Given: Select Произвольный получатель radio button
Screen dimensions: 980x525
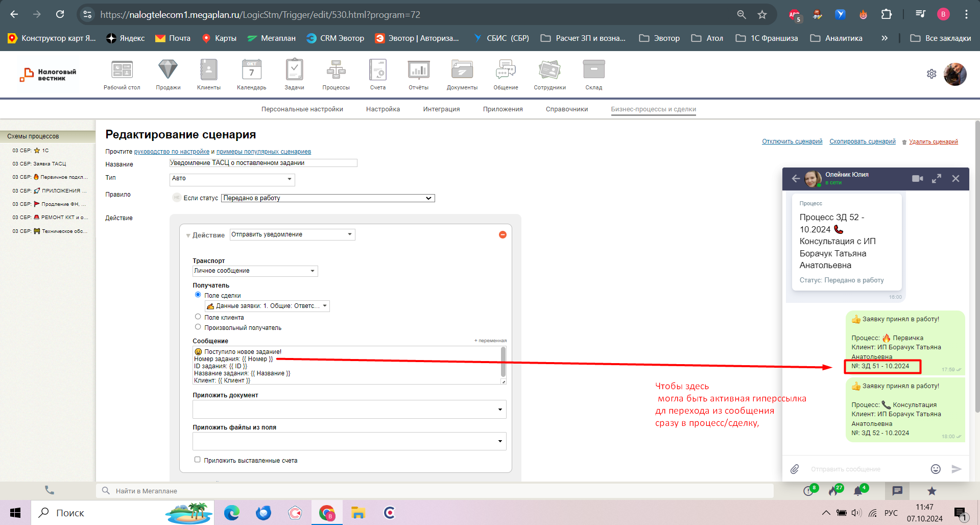Looking at the screenshot, I should click(198, 327).
